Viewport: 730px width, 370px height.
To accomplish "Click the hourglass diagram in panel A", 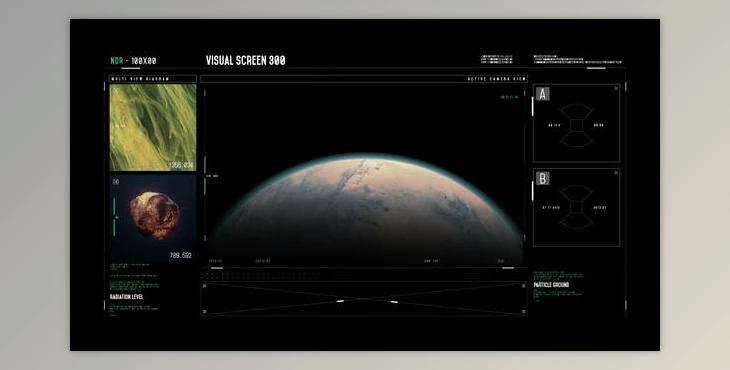I will coord(576,126).
